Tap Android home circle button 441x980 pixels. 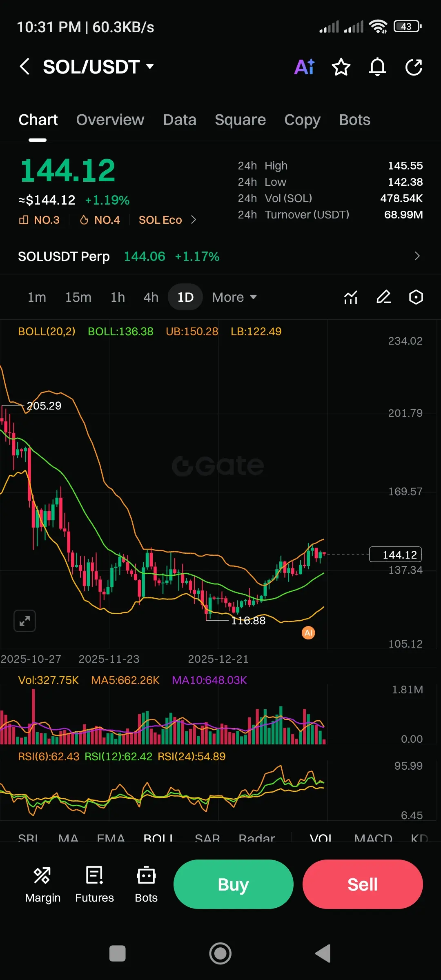(220, 954)
